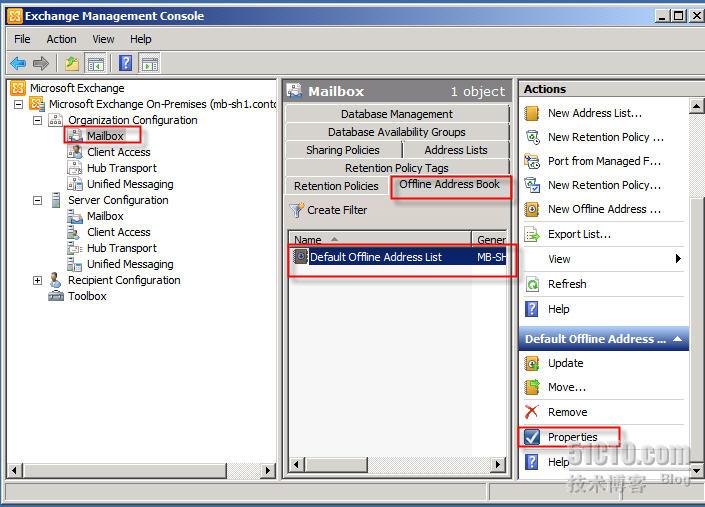
Task: Click the console tree horizontal scrollbar right arrow
Action: 268,471
